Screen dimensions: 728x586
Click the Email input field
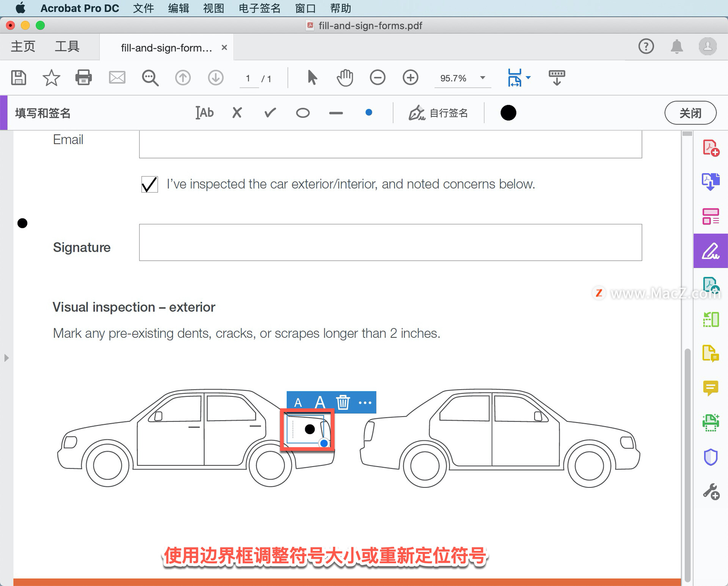391,144
